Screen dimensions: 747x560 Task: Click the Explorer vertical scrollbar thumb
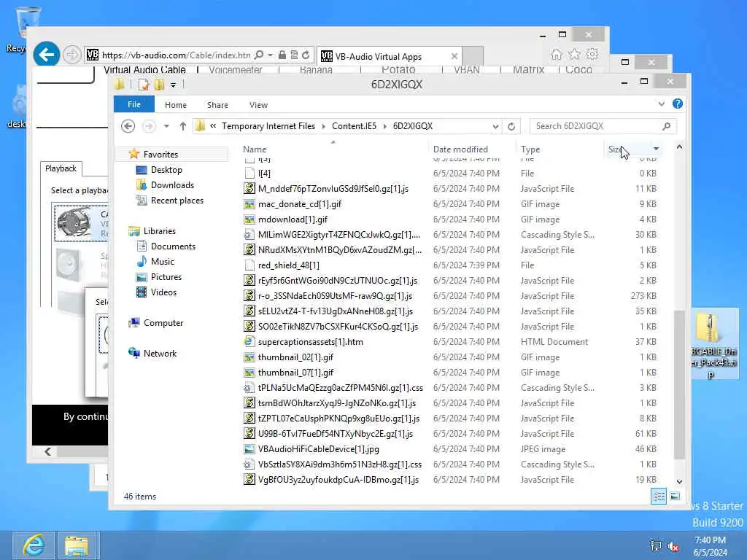[x=679, y=385]
